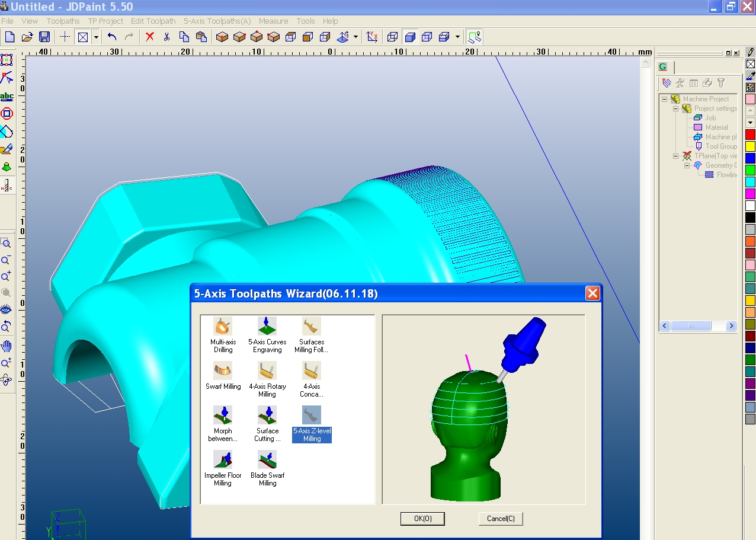Image resolution: width=756 pixels, height=540 pixels.
Task: Collapse the Machine Project tree node
Action: tap(665, 99)
